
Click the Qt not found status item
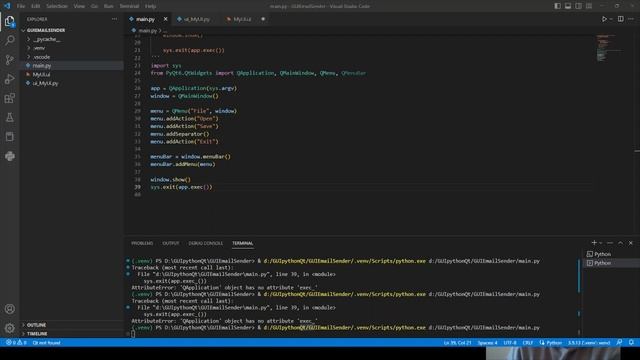click(x=47, y=342)
